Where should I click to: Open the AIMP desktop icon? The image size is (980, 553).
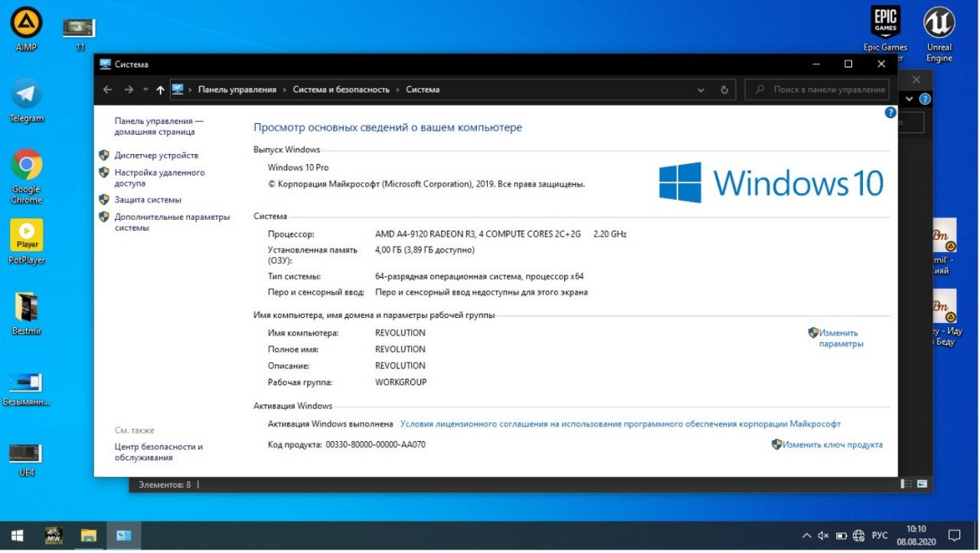tap(26, 28)
